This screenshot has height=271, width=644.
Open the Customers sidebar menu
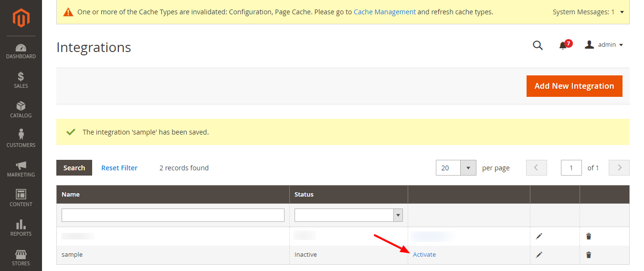click(21, 139)
